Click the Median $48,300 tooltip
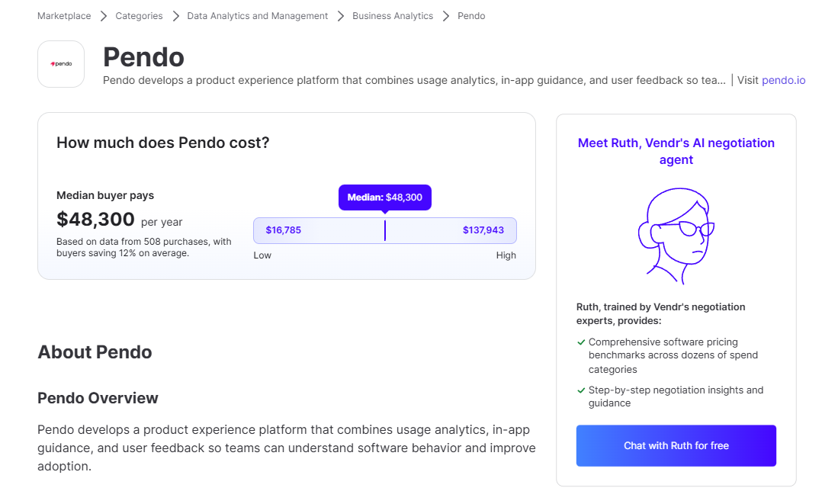The image size is (838, 504). (x=385, y=197)
